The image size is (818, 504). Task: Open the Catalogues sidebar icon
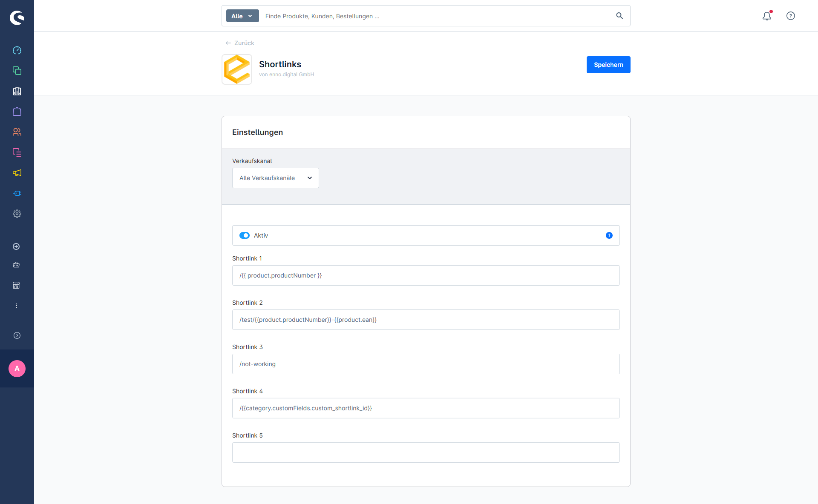tap(17, 71)
